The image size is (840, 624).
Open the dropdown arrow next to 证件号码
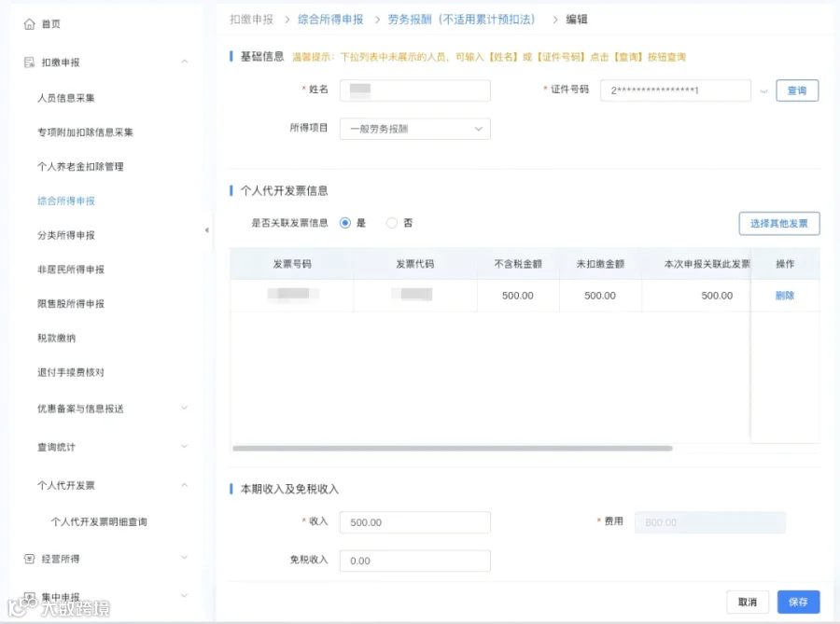pyautogui.click(x=763, y=91)
